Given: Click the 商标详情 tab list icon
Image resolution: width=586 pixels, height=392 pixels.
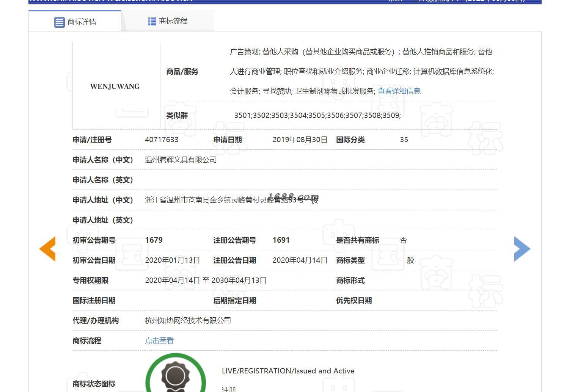Looking at the screenshot, I should click(60, 22).
